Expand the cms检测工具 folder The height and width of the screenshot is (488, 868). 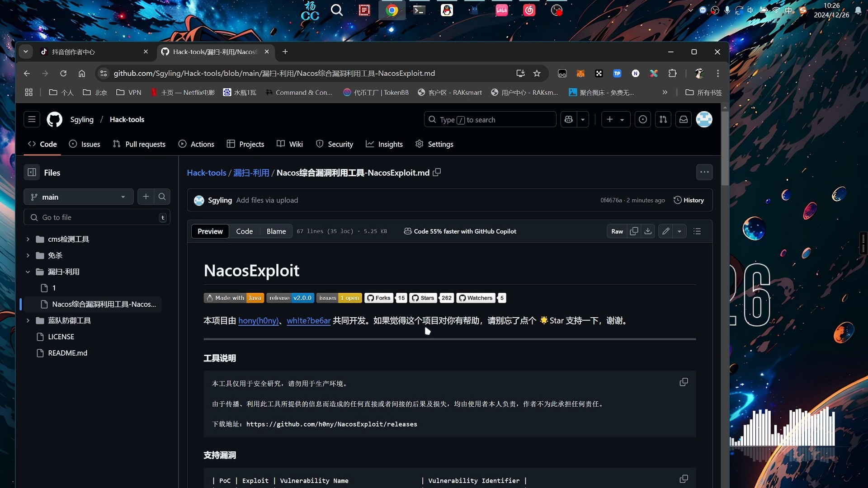28,239
